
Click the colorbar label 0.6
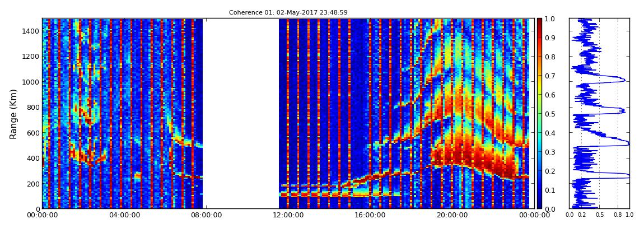coord(550,95)
